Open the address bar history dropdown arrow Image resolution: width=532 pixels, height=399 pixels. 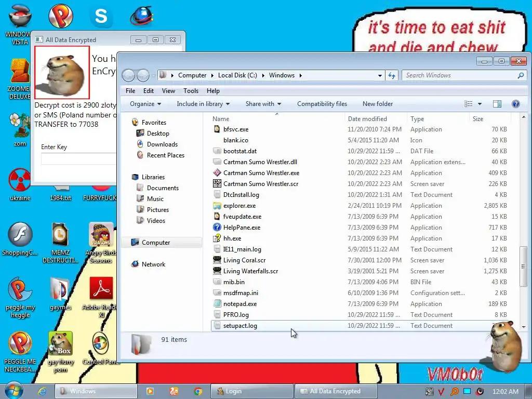(380, 75)
